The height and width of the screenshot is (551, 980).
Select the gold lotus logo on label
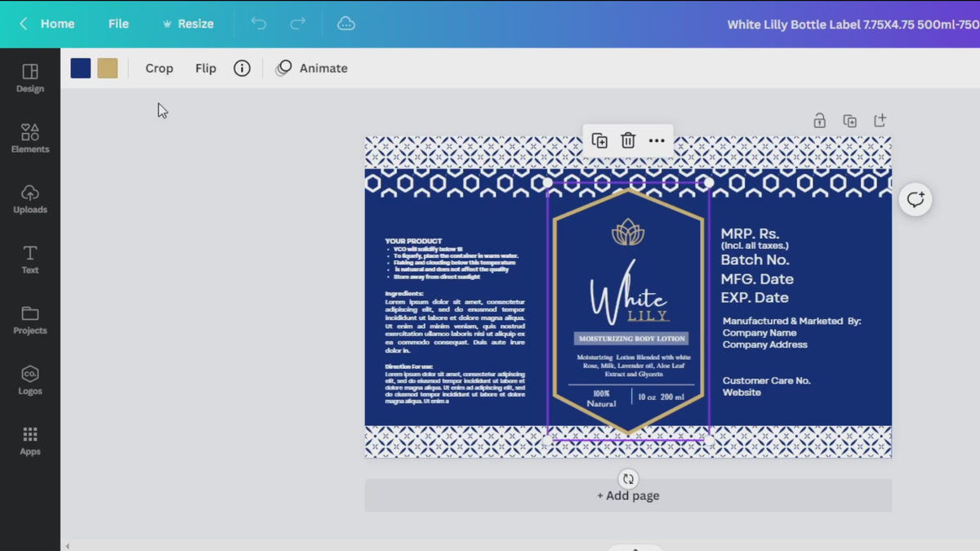(628, 232)
